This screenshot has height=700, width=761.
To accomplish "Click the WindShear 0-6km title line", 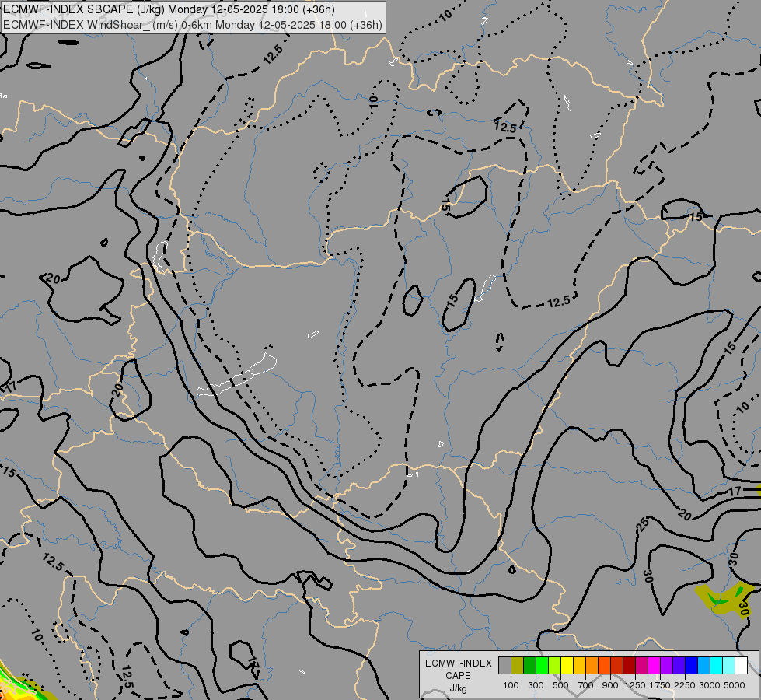I will tap(193, 25).
